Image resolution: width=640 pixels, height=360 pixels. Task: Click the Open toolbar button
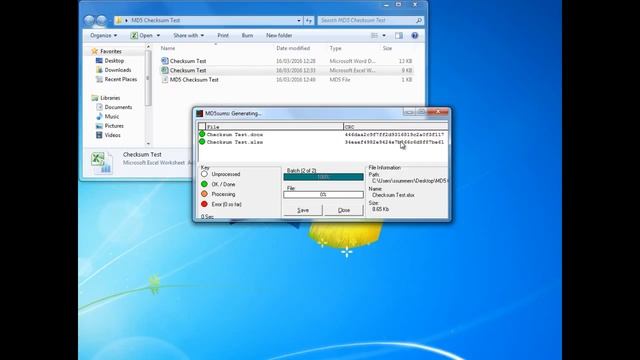click(142, 36)
